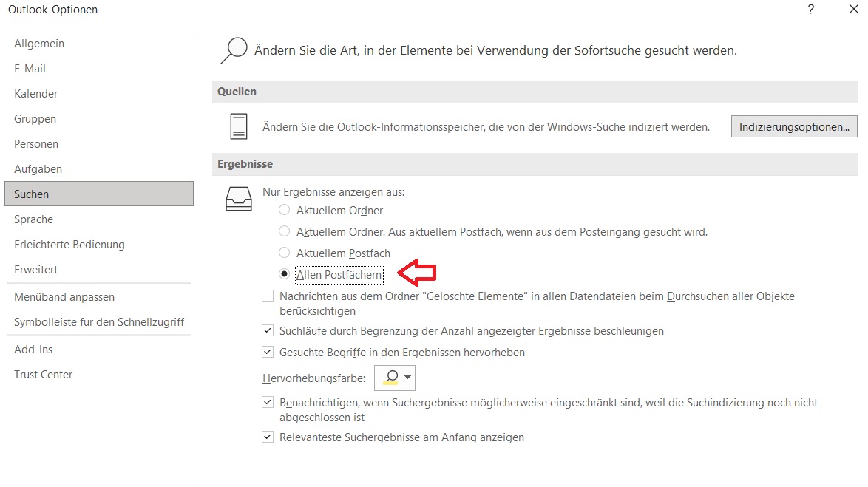This screenshot has height=487, width=868.
Task: Select the 'Allen Postfächern' radio button
Action: (x=285, y=274)
